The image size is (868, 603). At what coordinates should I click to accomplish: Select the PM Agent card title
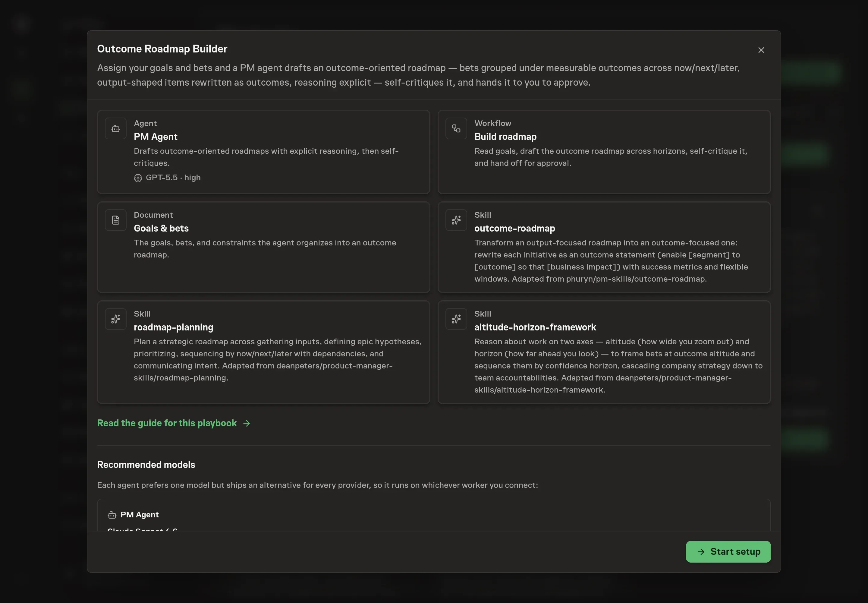(x=156, y=137)
